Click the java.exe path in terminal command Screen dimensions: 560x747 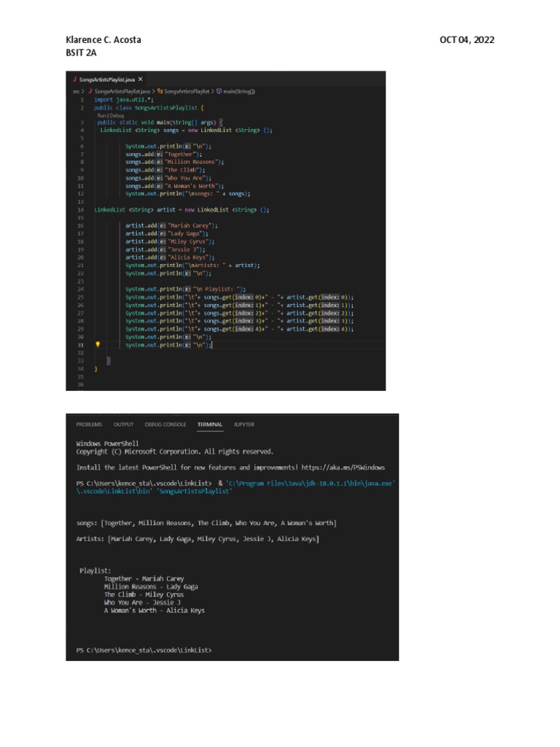[x=310, y=484]
